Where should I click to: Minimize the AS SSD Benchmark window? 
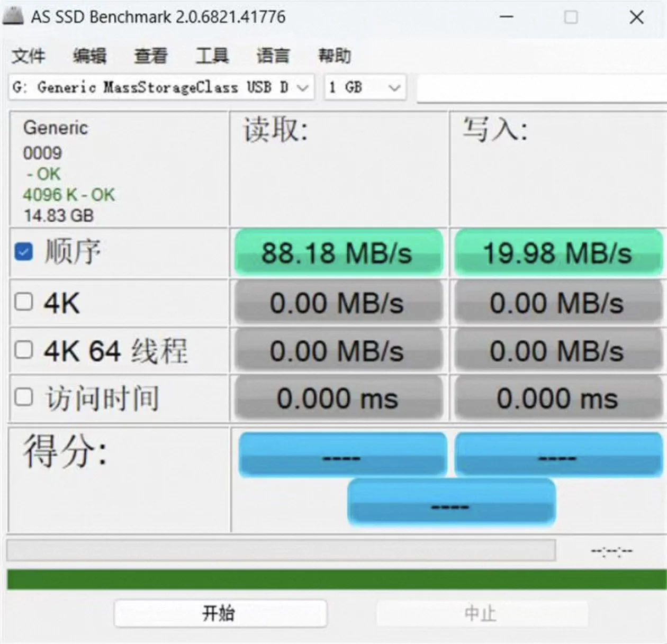coord(507,17)
